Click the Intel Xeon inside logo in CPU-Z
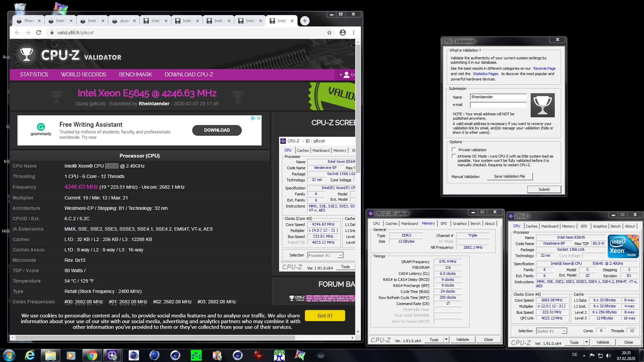 tap(623, 246)
